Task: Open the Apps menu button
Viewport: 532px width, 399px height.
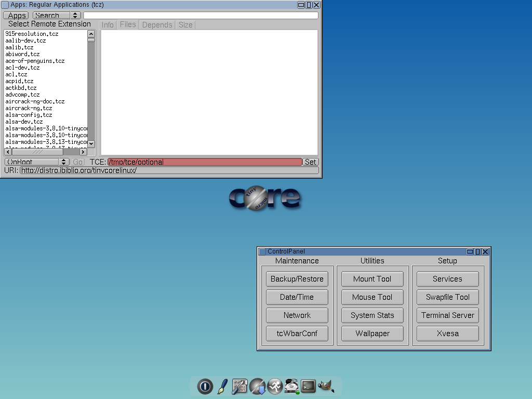Action: pos(16,15)
